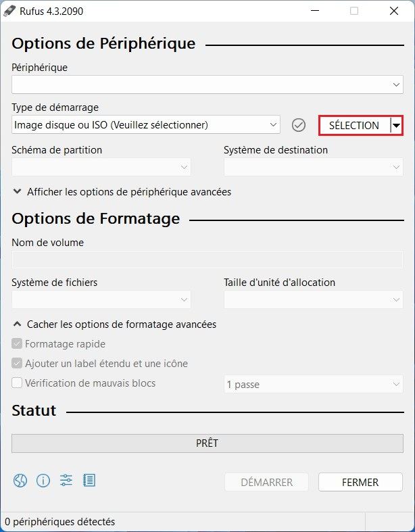Screen dimensions: 415x532
Task: Click the FERMER button
Action: [360, 482]
